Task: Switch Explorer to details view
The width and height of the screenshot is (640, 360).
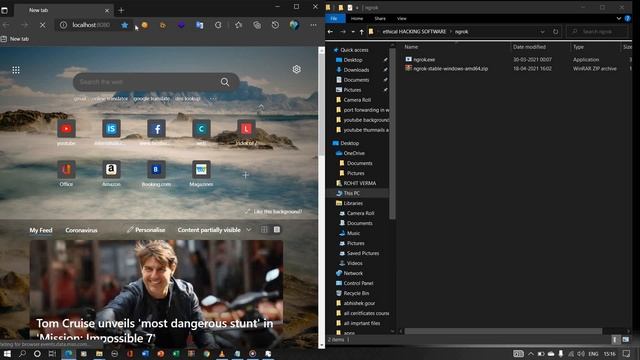Action: [616, 340]
